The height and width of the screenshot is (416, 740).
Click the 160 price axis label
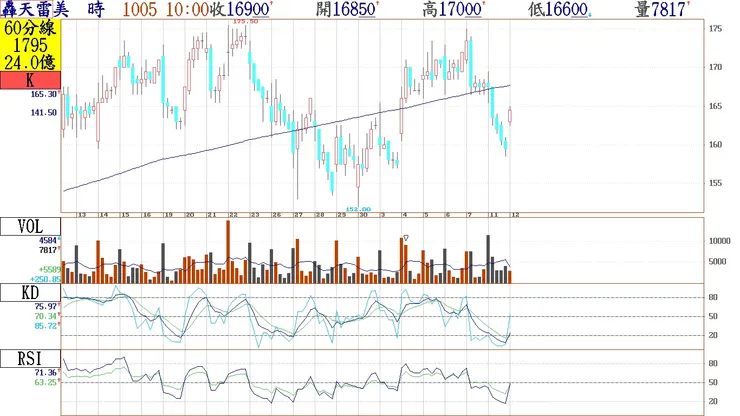(x=715, y=145)
